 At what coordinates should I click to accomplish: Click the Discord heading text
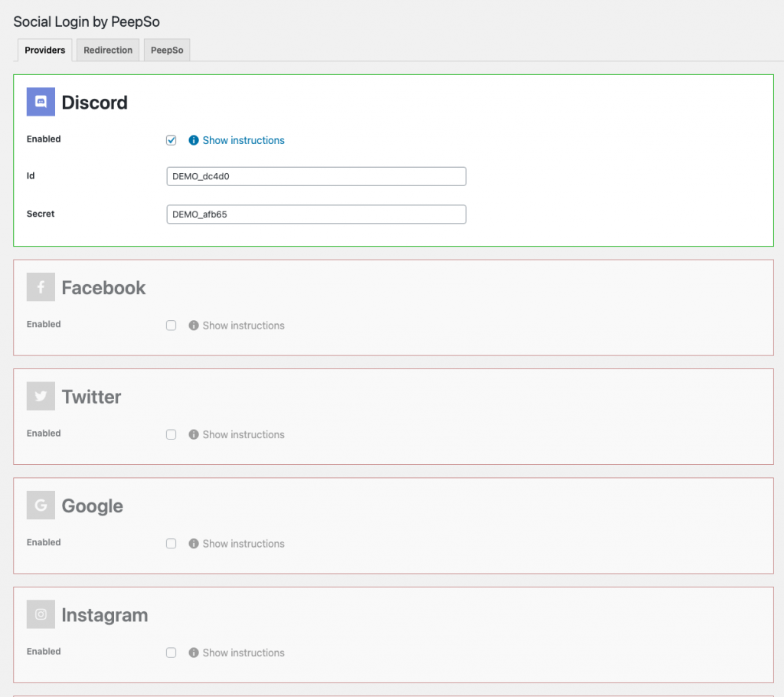pyautogui.click(x=94, y=103)
